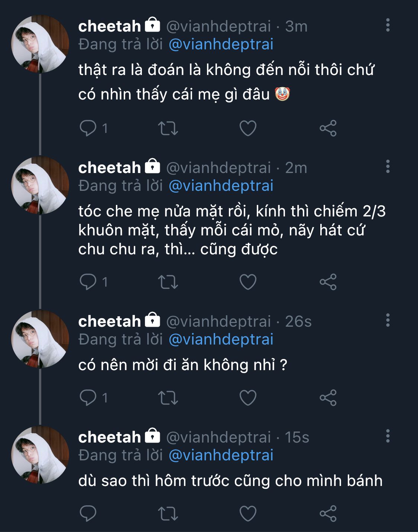This screenshot has width=418, height=532.
Task: Reply to the tweet posted 3m ago
Action: [x=88, y=128]
